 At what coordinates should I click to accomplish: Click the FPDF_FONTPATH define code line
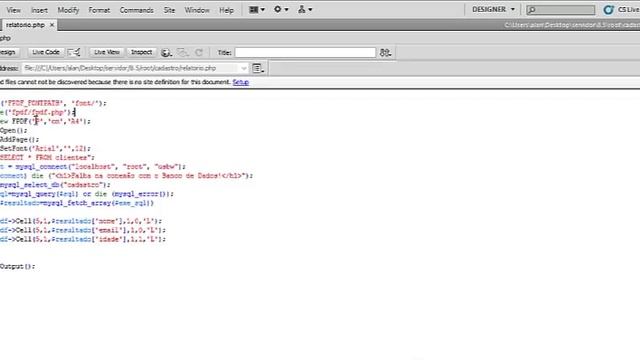[53, 103]
